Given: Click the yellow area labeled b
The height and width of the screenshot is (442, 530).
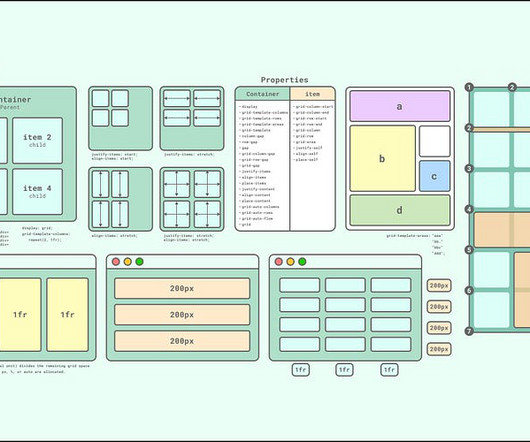Looking at the screenshot, I should (x=383, y=158).
